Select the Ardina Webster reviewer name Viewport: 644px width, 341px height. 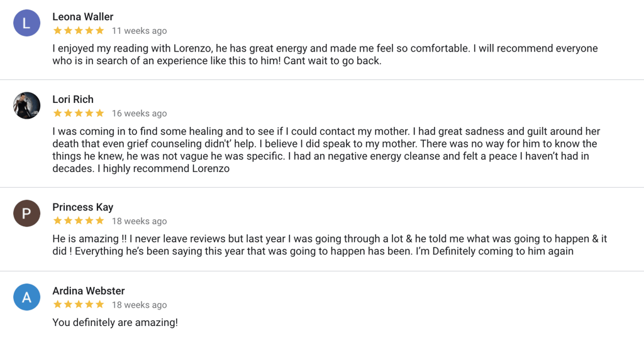(x=88, y=291)
